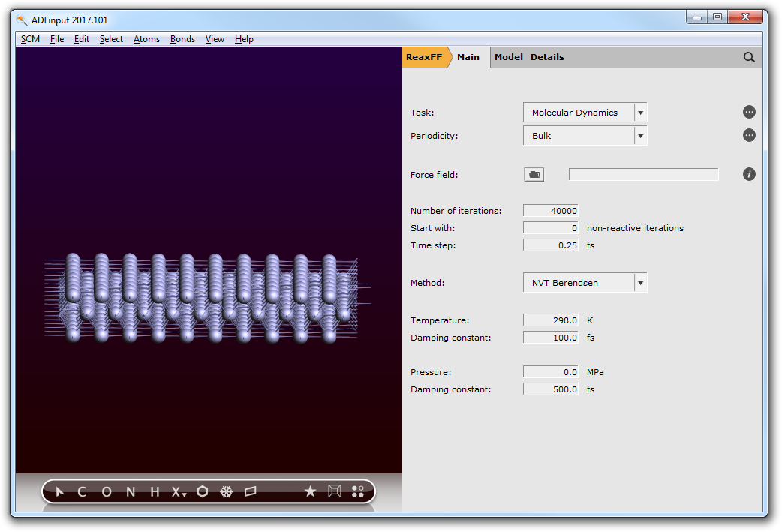Open Periodicity details ellipsis button
The height and width of the screenshot is (532, 782).
(x=749, y=135)
